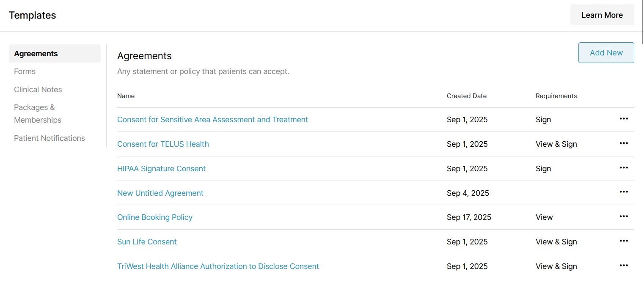The width and height of the screenshot is (644, 296).
Task: Open the Online Booking Policy link
Action: click(x=155, y=217)
